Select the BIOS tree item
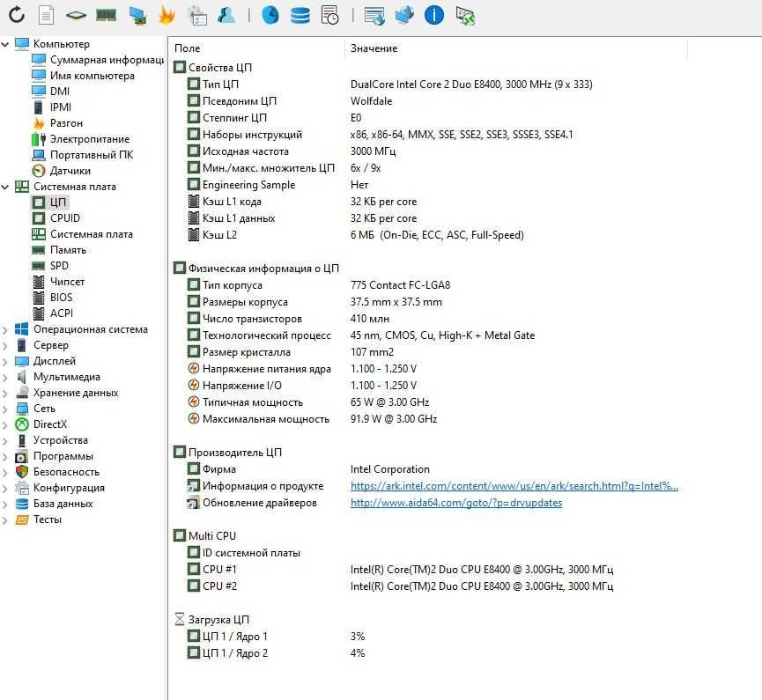 (x=62, y=298)
